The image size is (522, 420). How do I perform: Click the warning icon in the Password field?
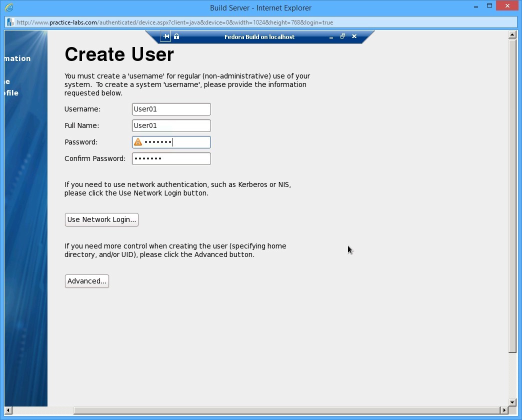click(x=137, y=142)
